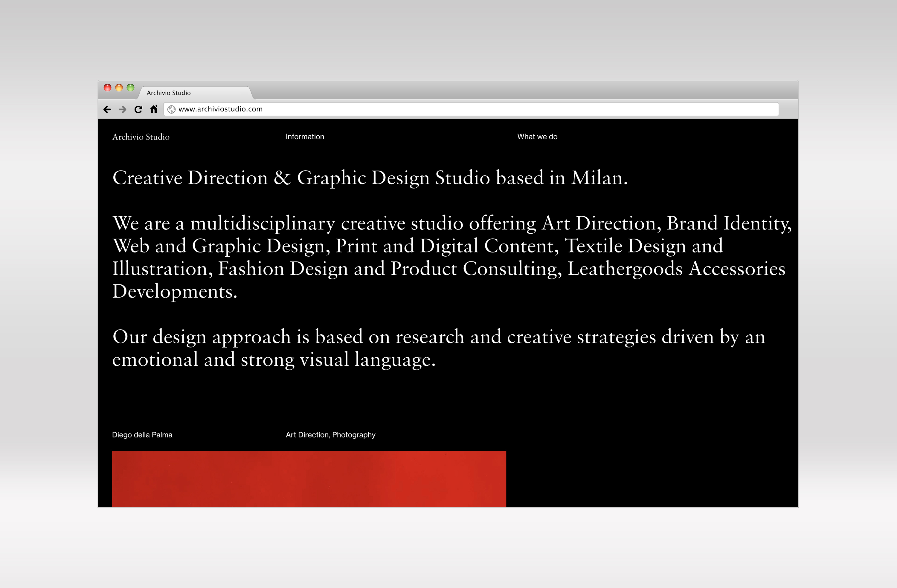Image resolution: width=897 pixels, height=588 pixels.
Task: Click the globe site-info icon
Action: 172,109
